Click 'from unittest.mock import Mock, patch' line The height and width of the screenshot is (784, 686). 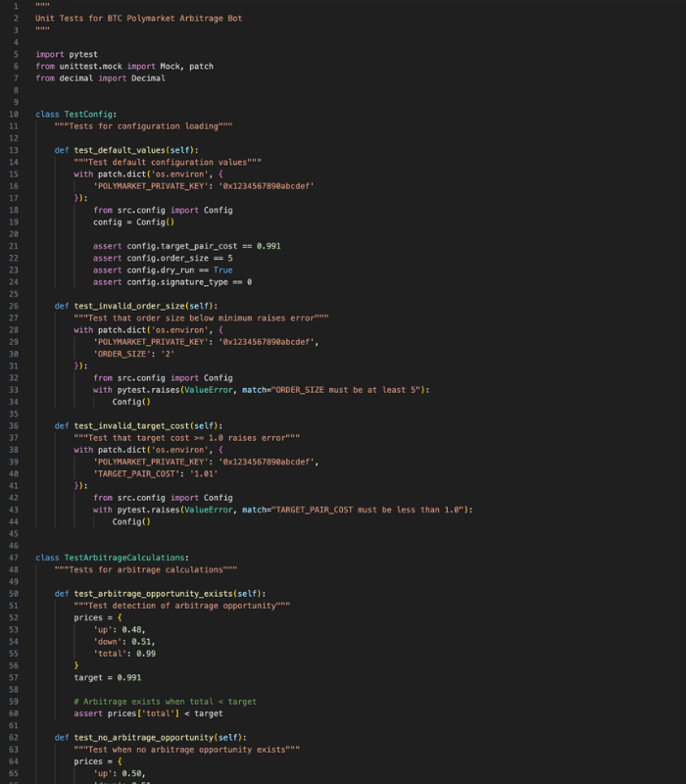click(x=124, y=67)
